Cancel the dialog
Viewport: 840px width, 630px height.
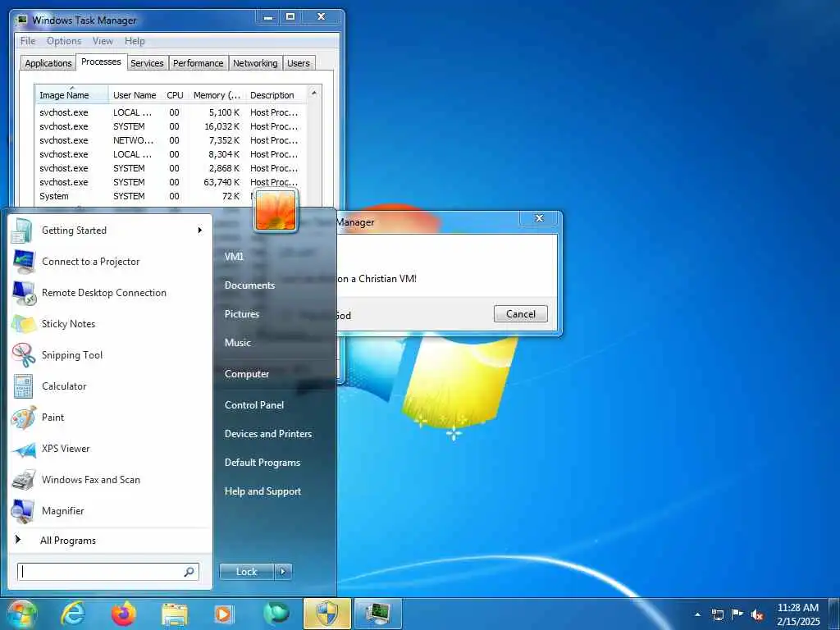point(521,314)
